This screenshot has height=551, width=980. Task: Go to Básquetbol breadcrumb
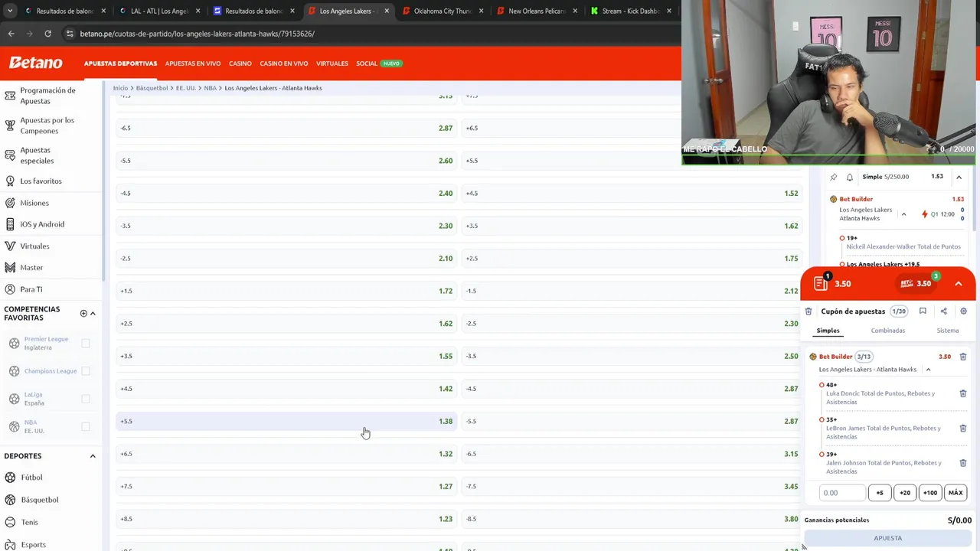coord(152,88)
